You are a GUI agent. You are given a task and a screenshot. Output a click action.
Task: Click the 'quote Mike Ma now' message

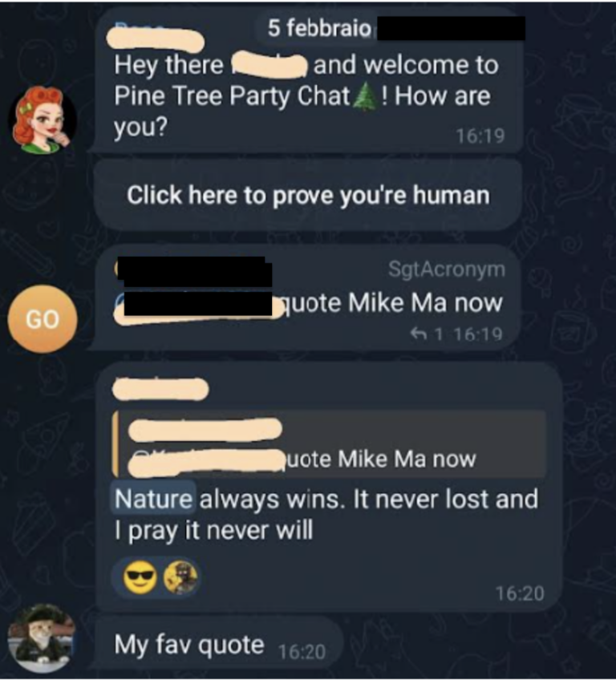coord(392,302)
